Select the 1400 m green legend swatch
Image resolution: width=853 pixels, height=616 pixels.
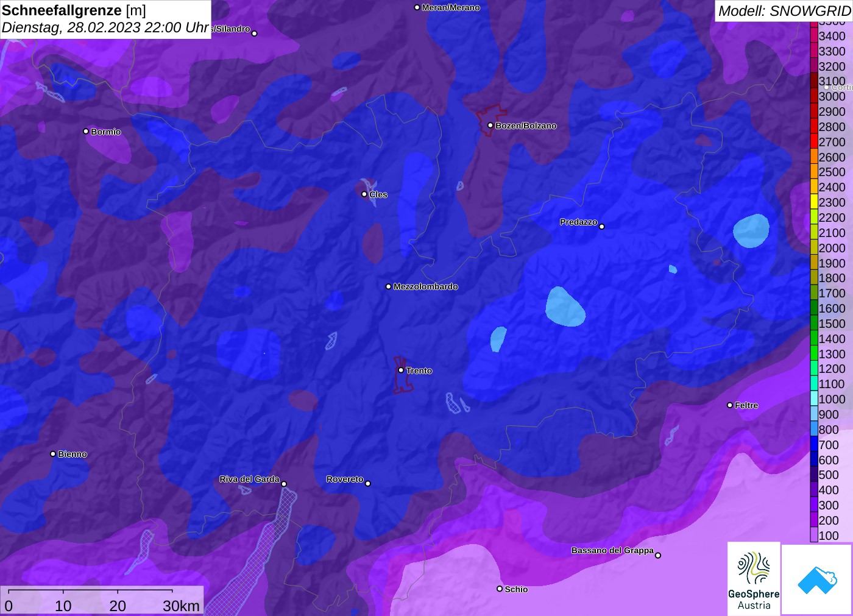(x=814, y=339)
